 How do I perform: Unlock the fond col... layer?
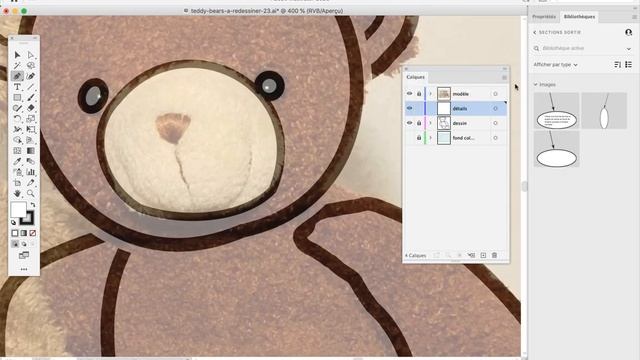click(x=419, y=138)
